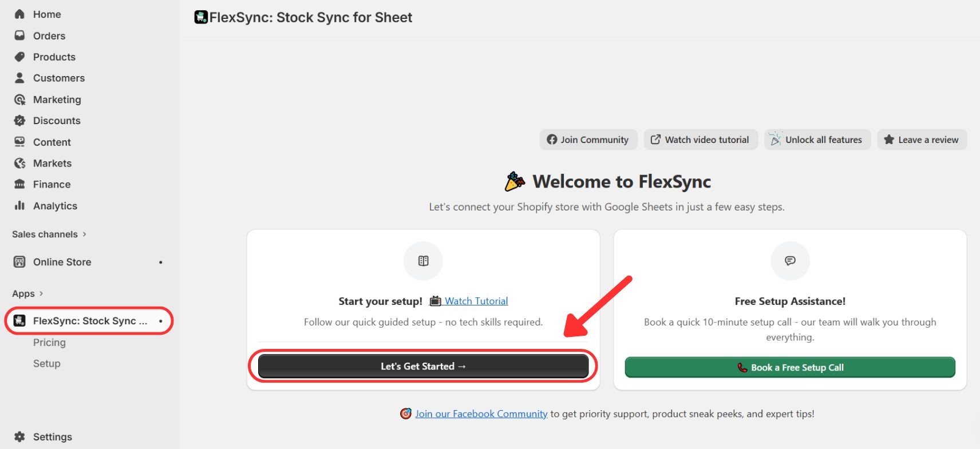Click the Products tag icon
Viewport: 980px width, 449px height.
(x=19, y=57)
